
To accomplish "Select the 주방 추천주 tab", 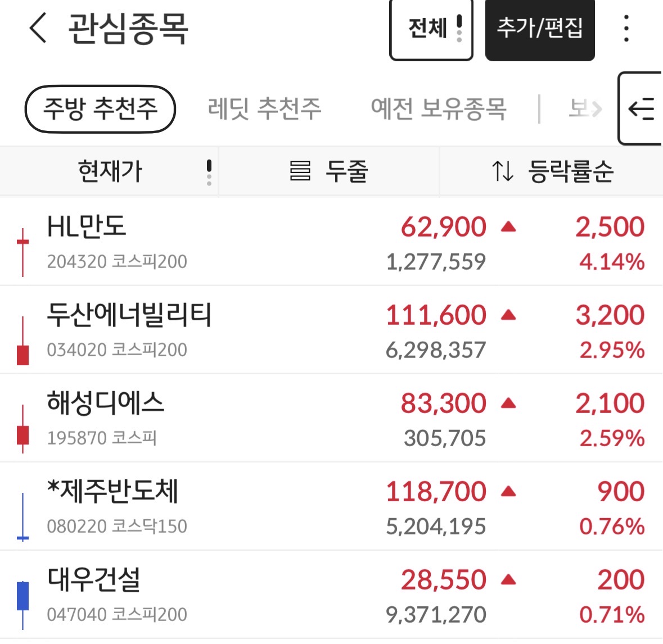I will point(100,109).
